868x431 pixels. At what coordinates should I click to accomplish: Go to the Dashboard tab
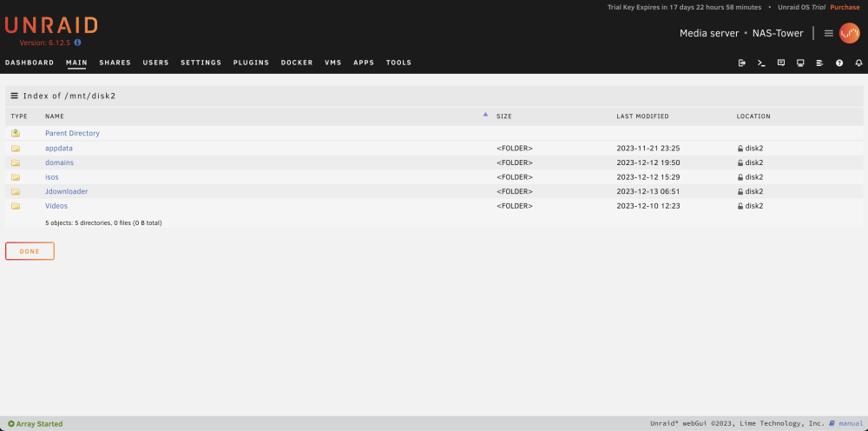(30, 63)
